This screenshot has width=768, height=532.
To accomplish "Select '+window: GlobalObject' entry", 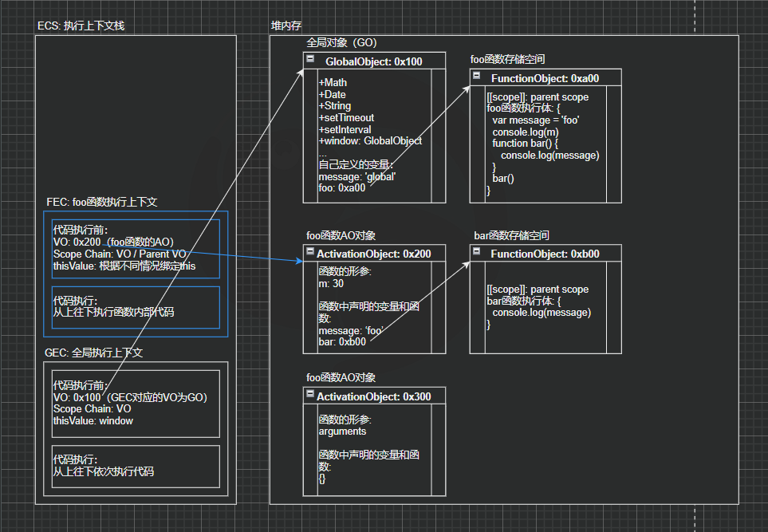I will (x=370, y=140).
